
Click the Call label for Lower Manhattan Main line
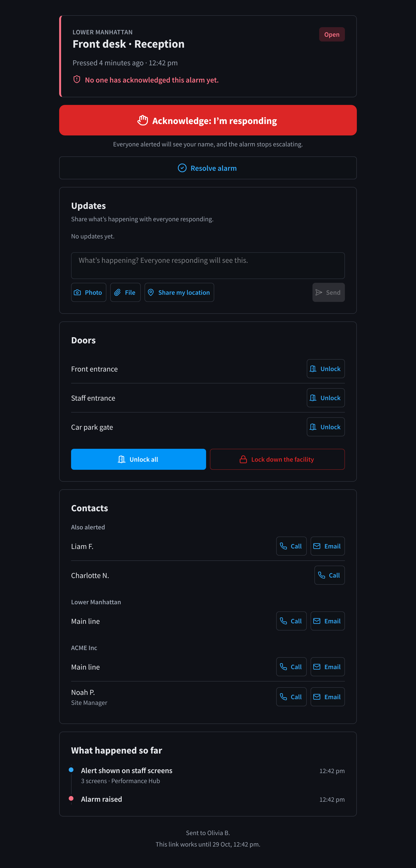(296, 621)
